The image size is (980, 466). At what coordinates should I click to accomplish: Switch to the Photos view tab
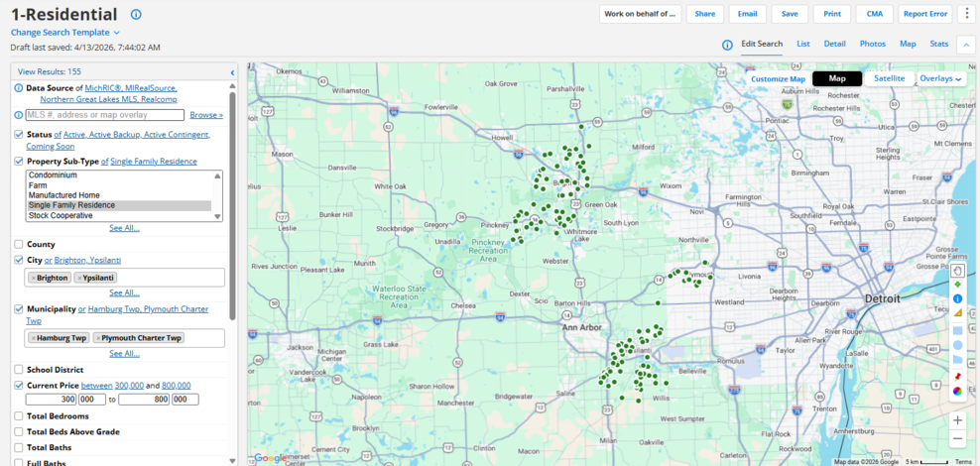point(872,44)
